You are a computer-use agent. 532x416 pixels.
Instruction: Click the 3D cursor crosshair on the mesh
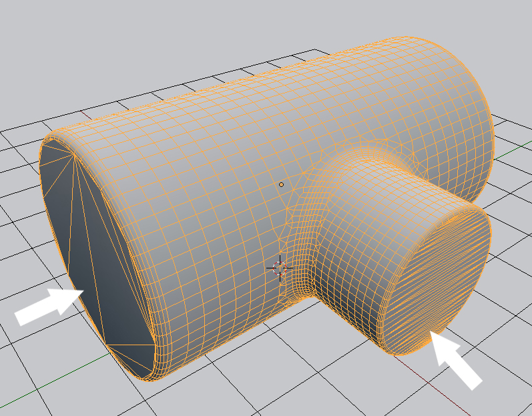(x=280, y=268)
